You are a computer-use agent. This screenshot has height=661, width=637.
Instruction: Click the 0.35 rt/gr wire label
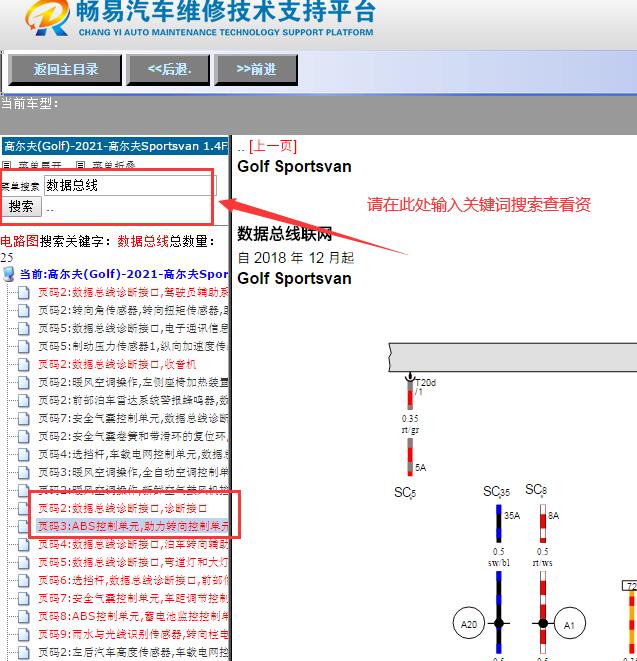410,424
